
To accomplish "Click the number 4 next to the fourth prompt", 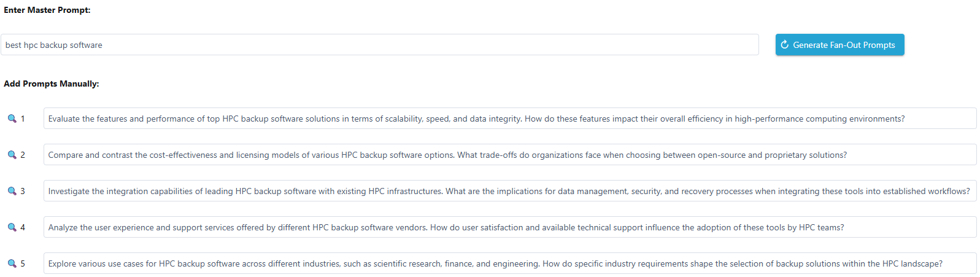I will (x=23, y=227).
